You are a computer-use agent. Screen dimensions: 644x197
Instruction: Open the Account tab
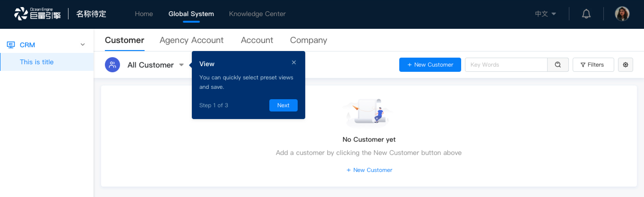point(257,40)
